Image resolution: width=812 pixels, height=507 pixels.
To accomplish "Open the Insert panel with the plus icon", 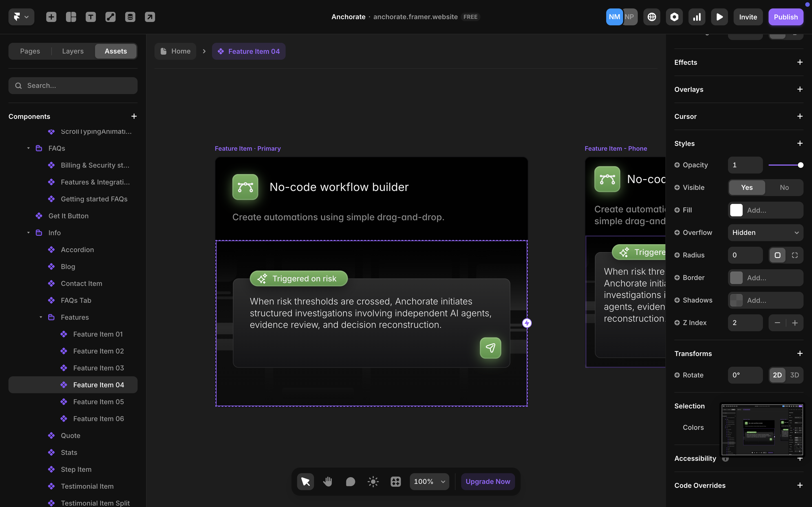I will click(x=51, y=16).
